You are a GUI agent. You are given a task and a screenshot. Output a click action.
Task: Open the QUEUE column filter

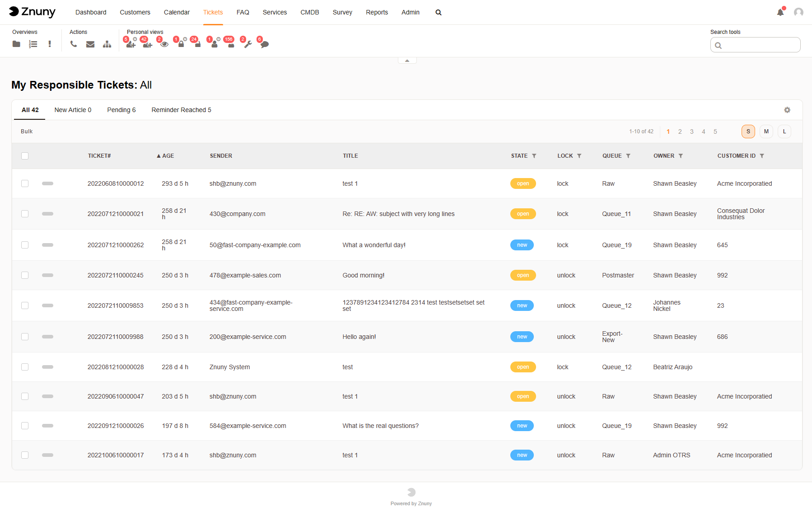tap(628, 156)
